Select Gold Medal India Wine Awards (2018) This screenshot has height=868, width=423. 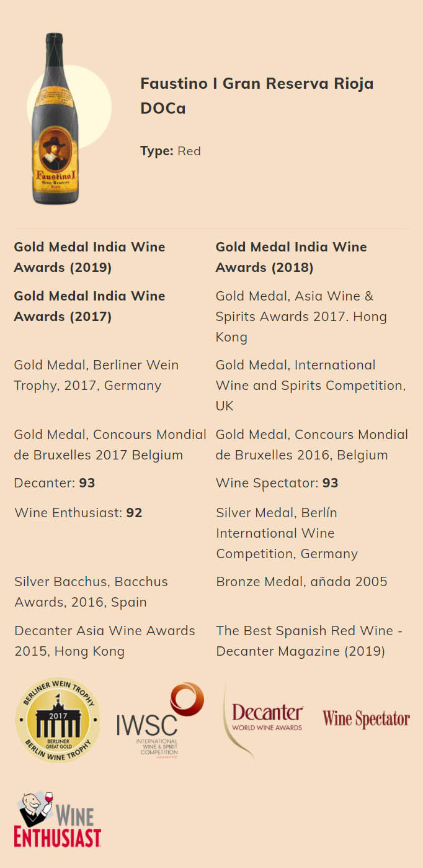point(291,257)
